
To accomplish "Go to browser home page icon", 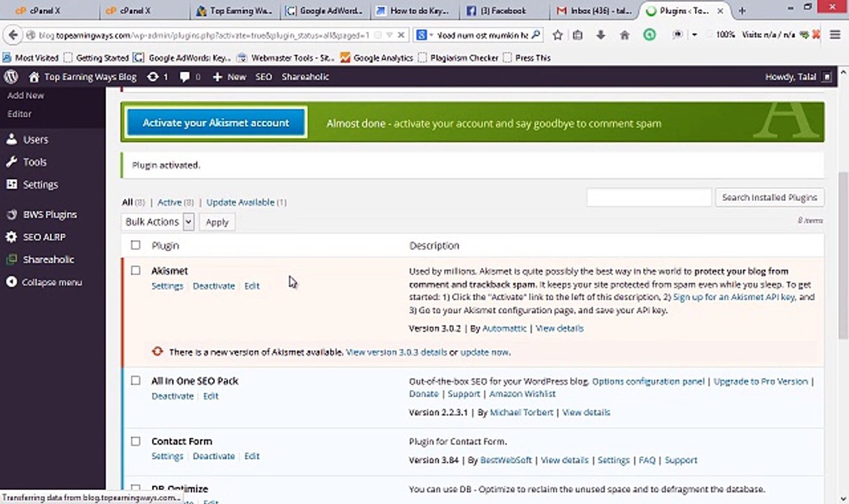I will coord(624,35).
